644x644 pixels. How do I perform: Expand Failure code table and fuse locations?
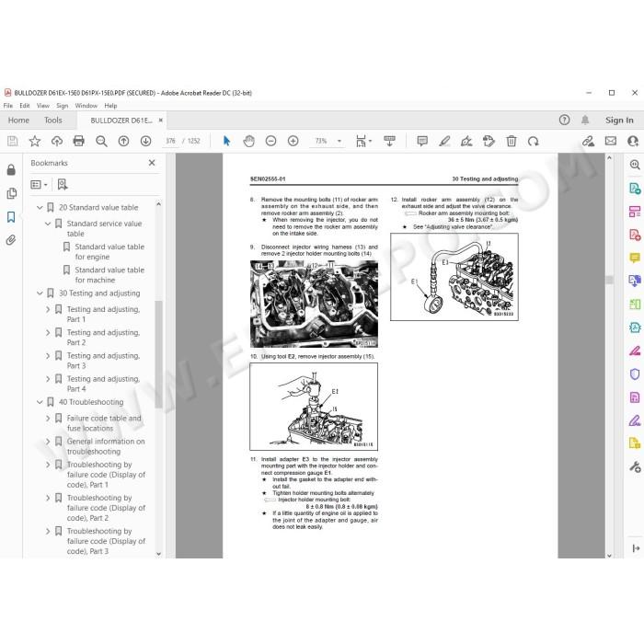48,418
